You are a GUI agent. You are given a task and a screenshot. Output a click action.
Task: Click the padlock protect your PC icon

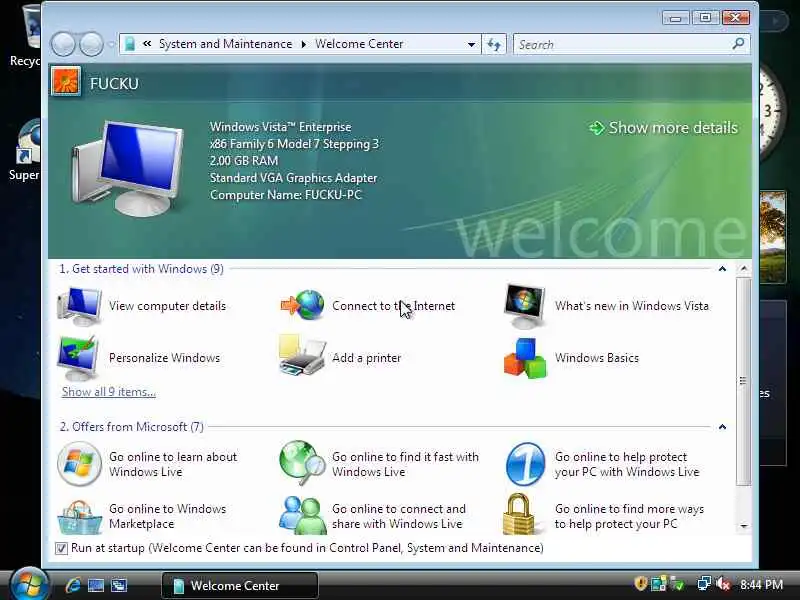click(518, 514)
